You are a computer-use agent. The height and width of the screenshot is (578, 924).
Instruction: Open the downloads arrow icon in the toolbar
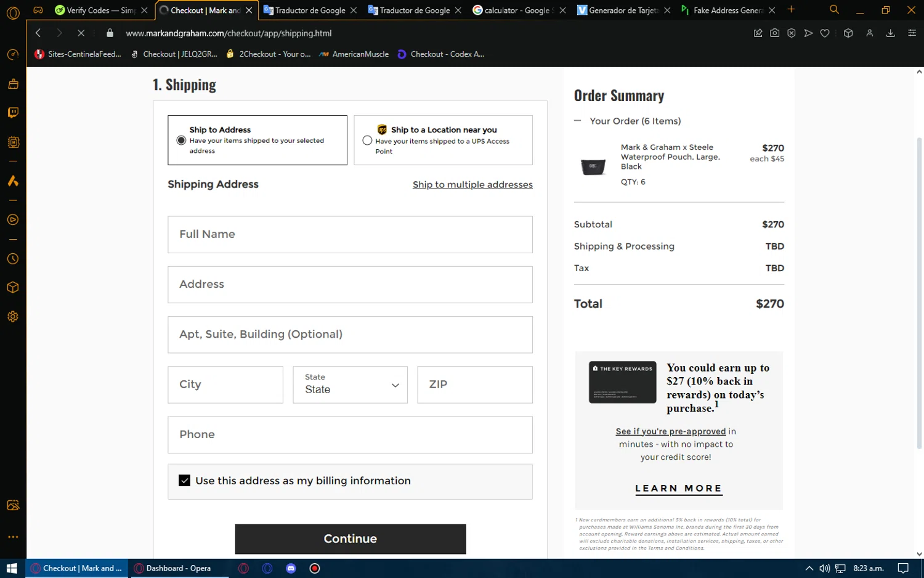[x=891, y=33]
